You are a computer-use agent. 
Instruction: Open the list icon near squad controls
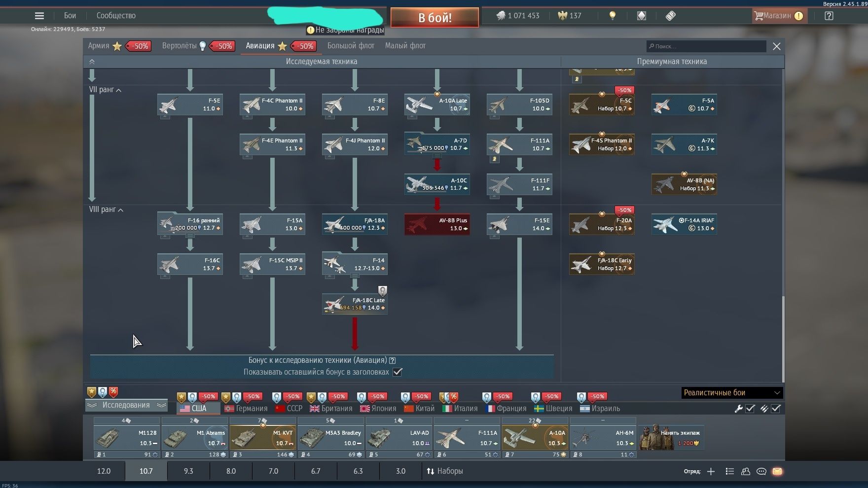(x=730, y=472)
